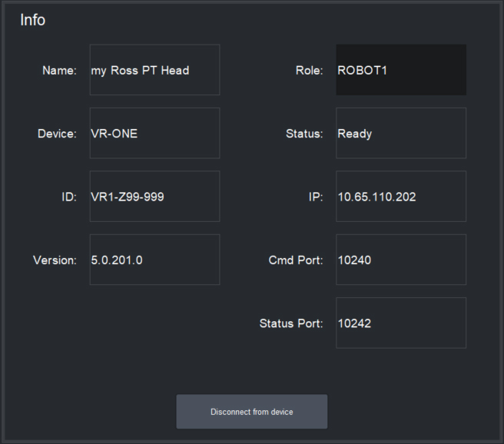Click the Name field showing my Ross PT Head
This screenshot has height=444, width=504.
[154, 70]
